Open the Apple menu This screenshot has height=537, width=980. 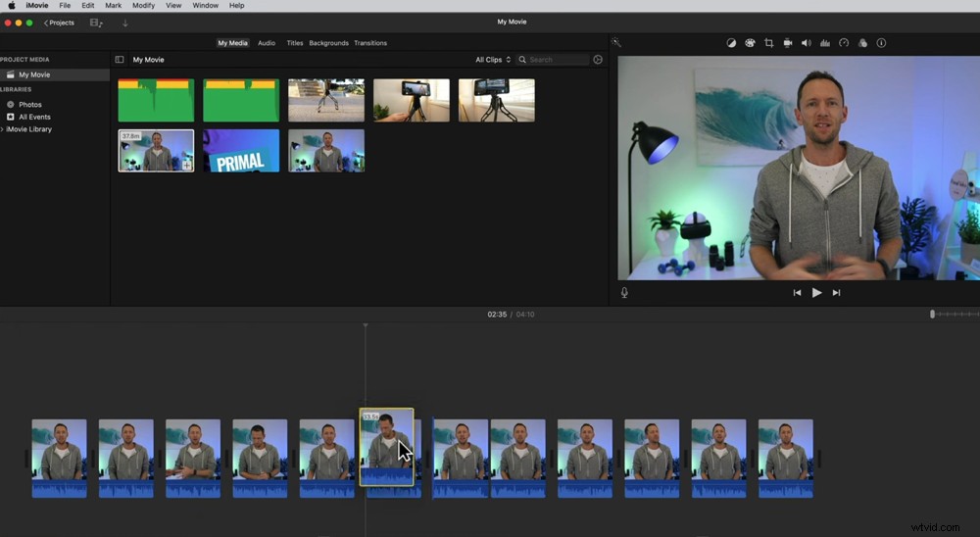click(x=11, y=5)
